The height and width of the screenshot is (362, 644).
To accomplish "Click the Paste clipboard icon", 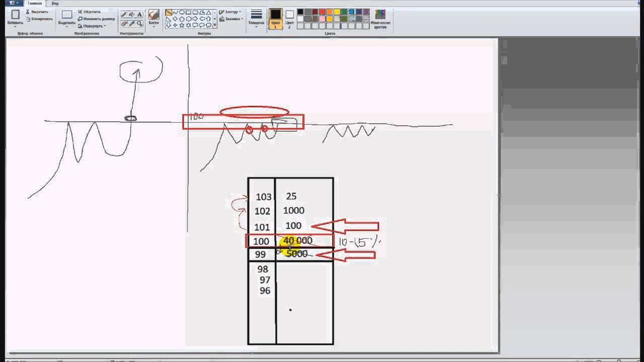I will point(15,14).
